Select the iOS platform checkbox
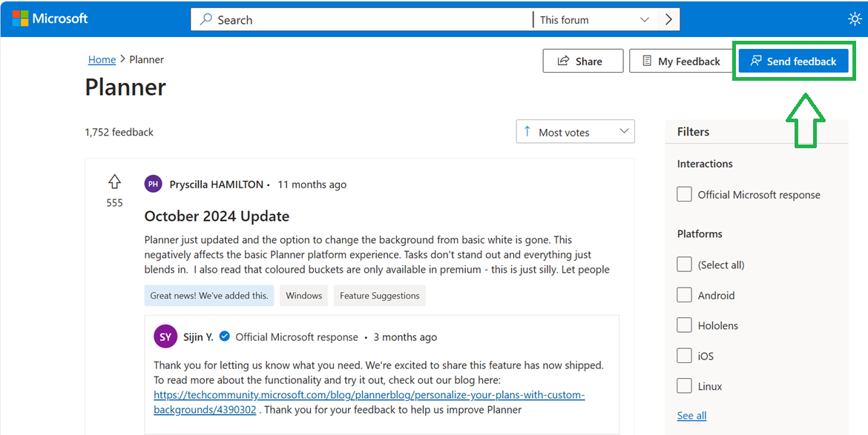The height and width of the screenshot is (435, 868). [684, 356]
